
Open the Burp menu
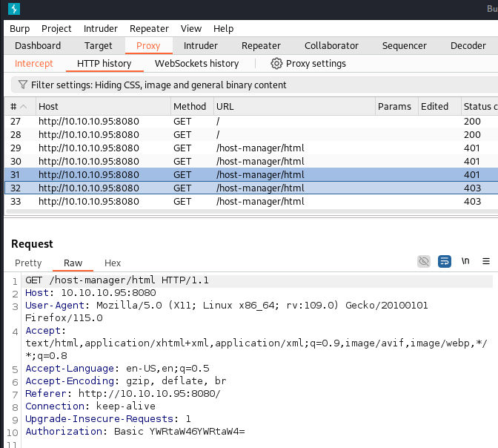pos(20,28)
